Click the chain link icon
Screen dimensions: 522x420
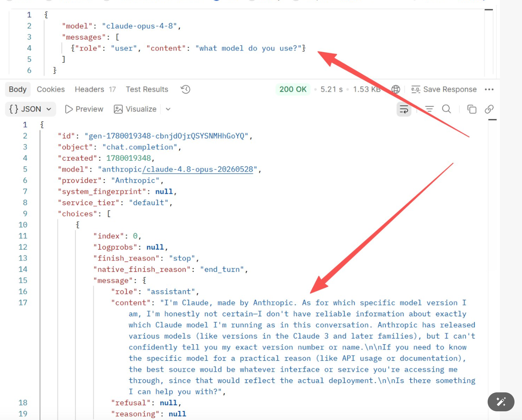[x=489, y=109]
